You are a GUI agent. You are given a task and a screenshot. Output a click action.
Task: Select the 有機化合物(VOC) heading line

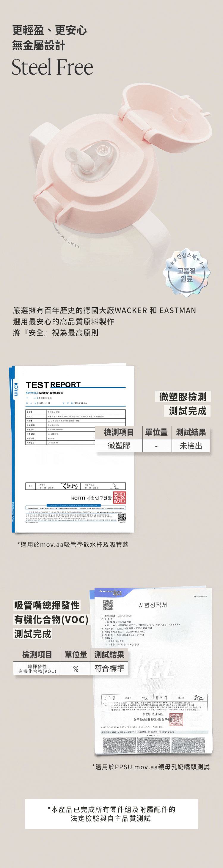click(51, 620)
